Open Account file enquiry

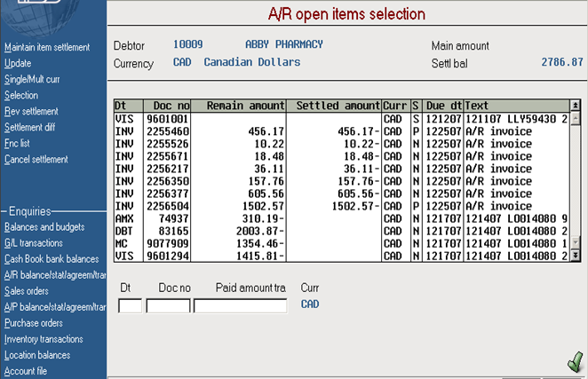pos(26,371)
